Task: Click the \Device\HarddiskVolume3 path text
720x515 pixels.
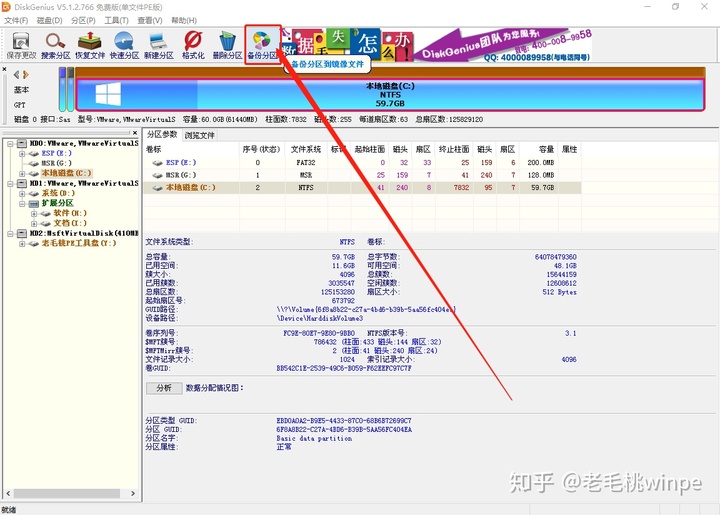Action: (x=320, y=318)
